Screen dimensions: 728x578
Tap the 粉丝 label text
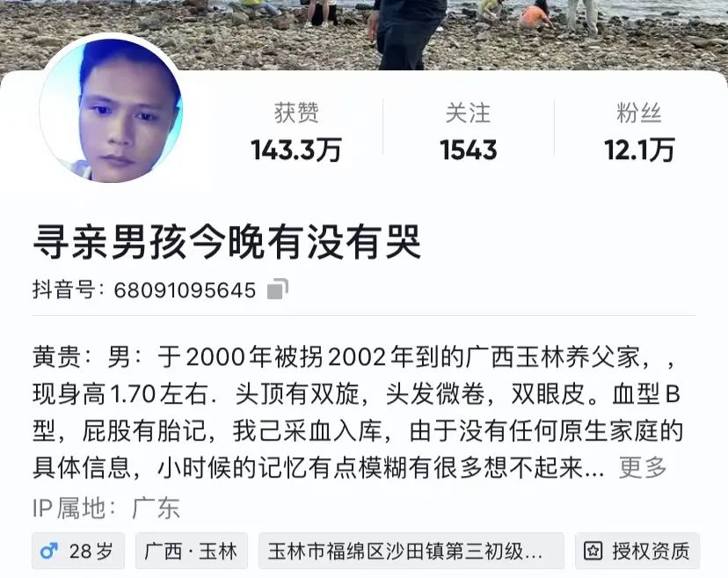(x=639, y=113)
